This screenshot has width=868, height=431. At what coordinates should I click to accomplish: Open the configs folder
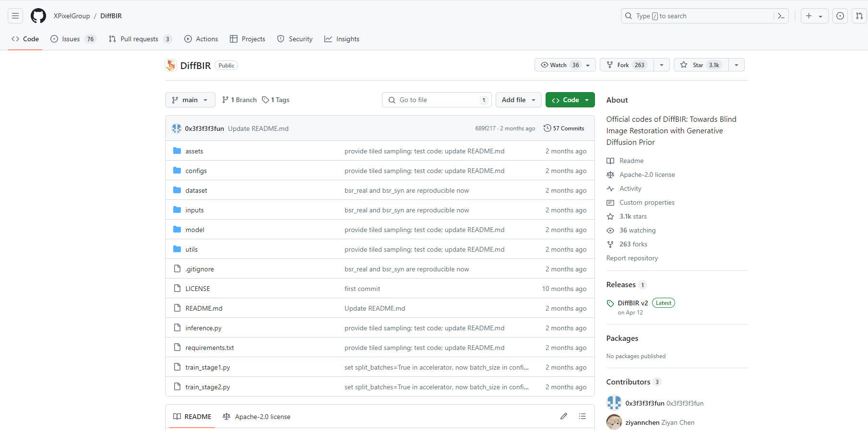(x=196, y=171)
